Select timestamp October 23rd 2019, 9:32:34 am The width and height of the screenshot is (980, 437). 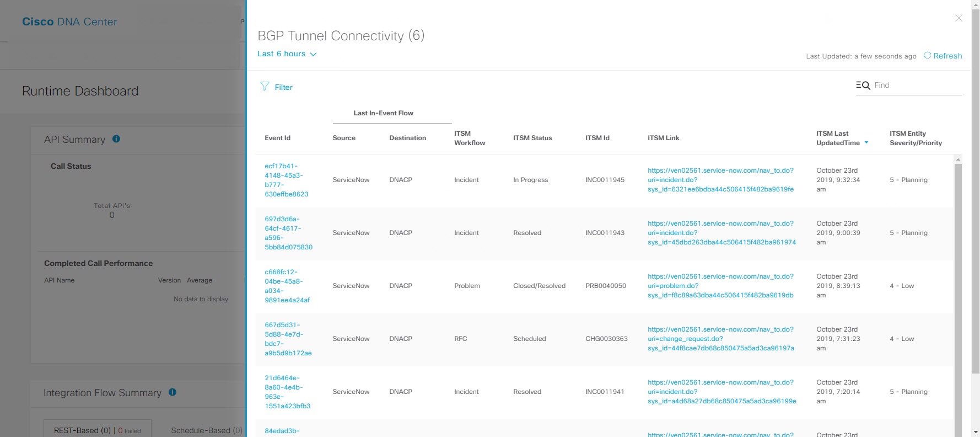click(839, 180)
